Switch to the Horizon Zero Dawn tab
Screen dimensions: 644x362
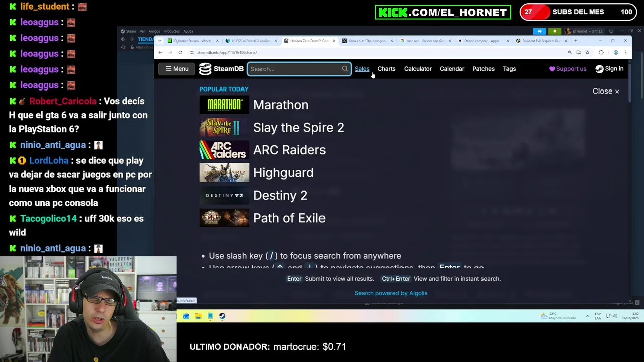pyautogui.click(x=309, y=41)
